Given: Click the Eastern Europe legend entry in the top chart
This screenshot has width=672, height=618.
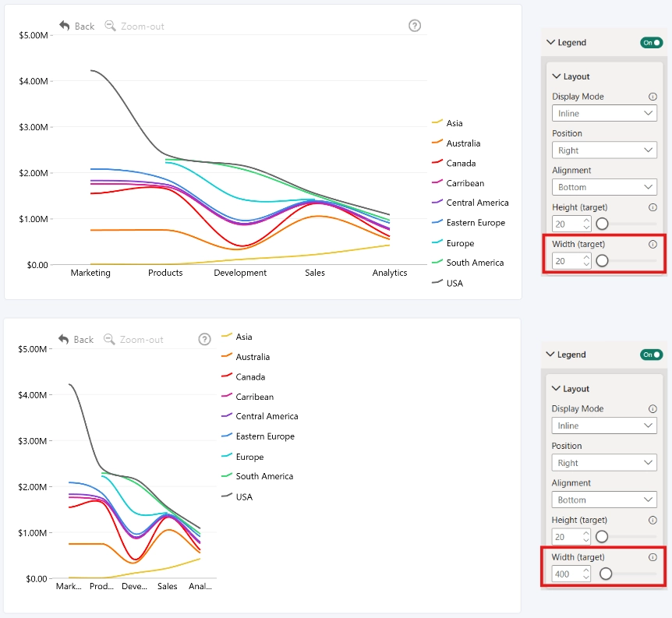Looking at the screenshot, I should [x=469, y=223].
